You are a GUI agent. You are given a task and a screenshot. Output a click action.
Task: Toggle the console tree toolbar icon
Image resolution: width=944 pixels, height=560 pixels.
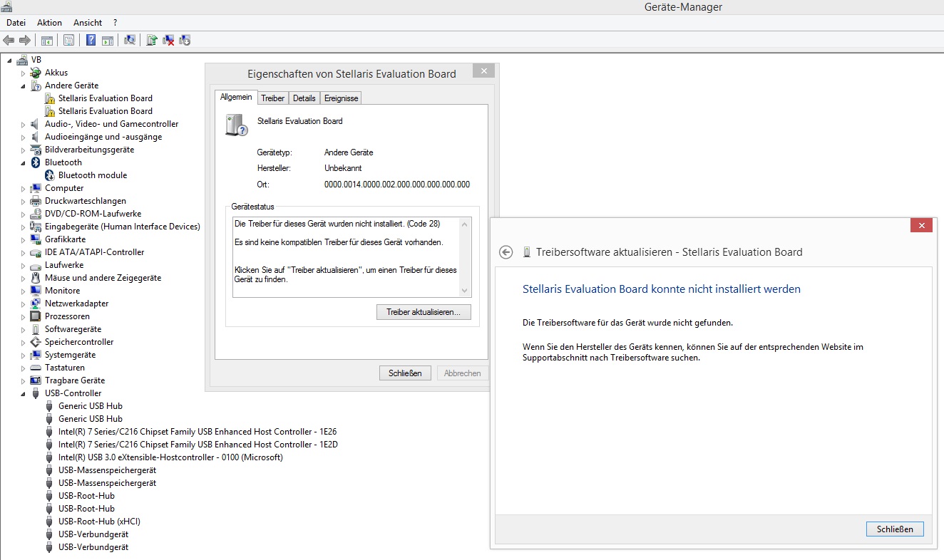point(46,40)
